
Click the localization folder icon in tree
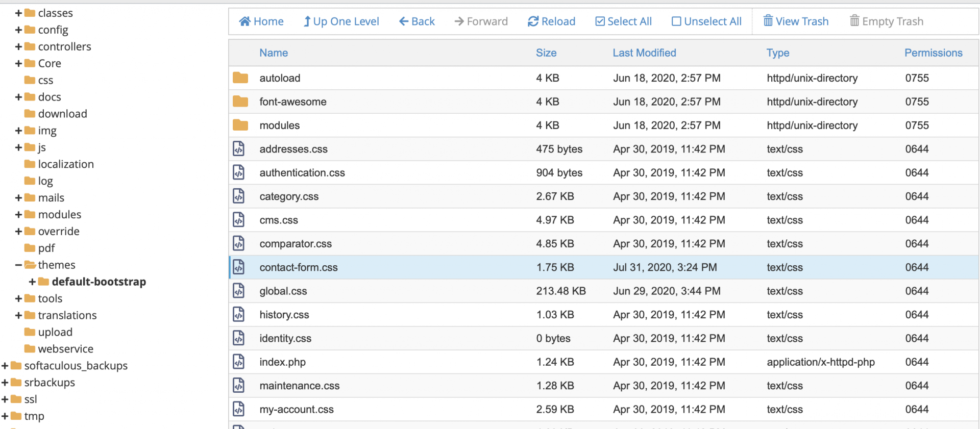(x=30, y=164)
